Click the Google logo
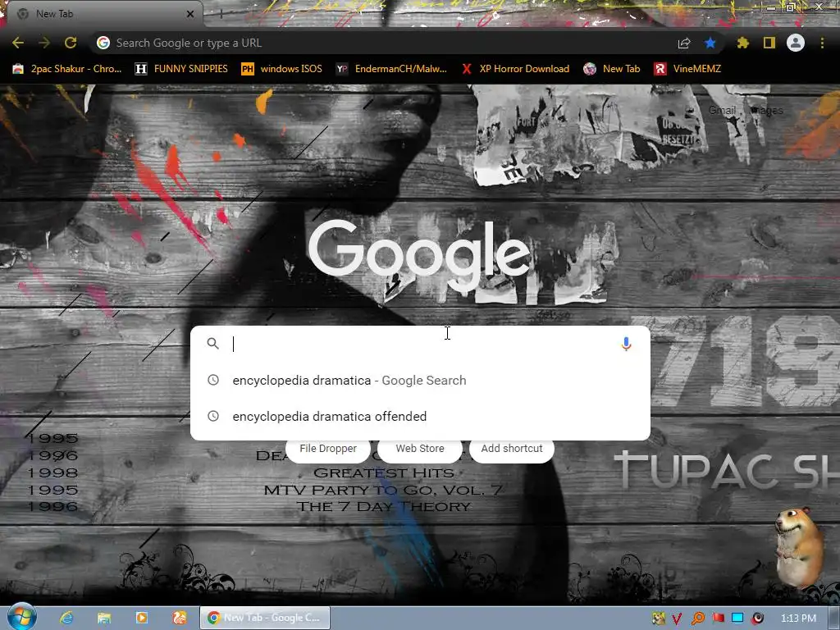The image size is (840, 630). pyautogui.click(x=419, y=254)
